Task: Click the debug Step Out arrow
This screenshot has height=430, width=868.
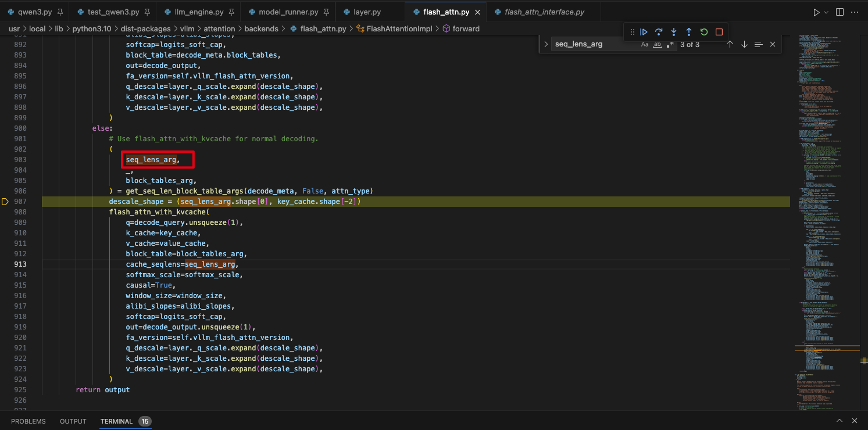Action: (x=689, y=32)
